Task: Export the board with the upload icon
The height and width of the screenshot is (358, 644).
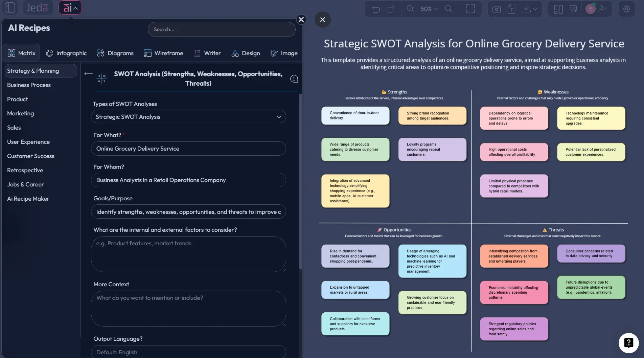Action: [511, 9]
